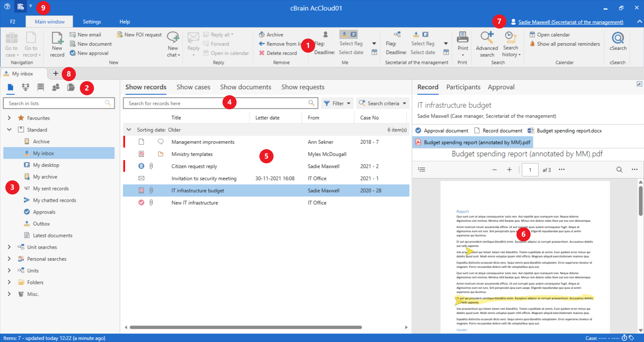Collapse the ribbon with the chevron
Screen dimensions: 644x342
click(640, 21)
